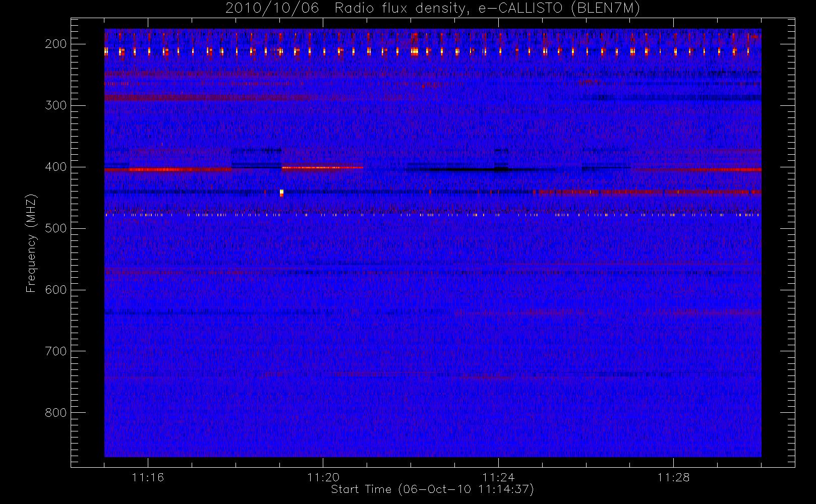Click the 'Start Time (06-Oct-10 11:14:37)' label

pos(432,489)
